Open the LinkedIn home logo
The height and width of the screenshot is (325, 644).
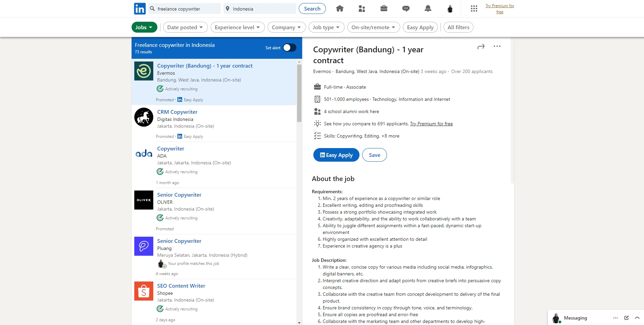coord(140,8)
